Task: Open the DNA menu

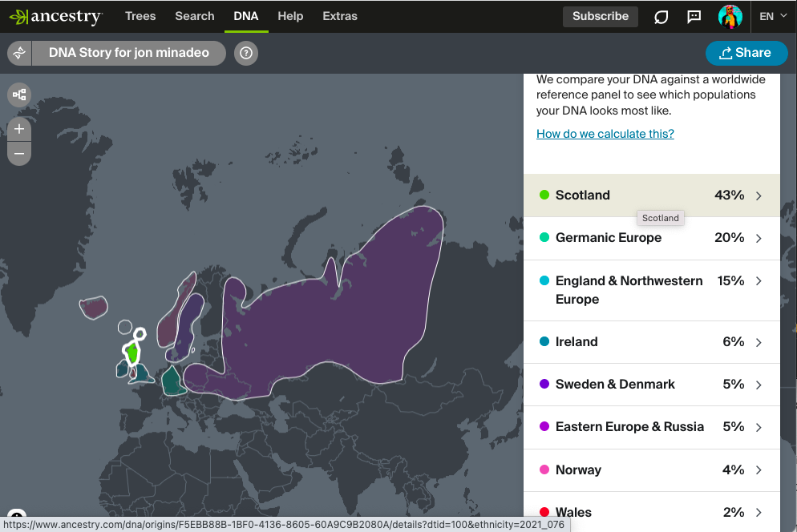Action: tap(246, 16)
